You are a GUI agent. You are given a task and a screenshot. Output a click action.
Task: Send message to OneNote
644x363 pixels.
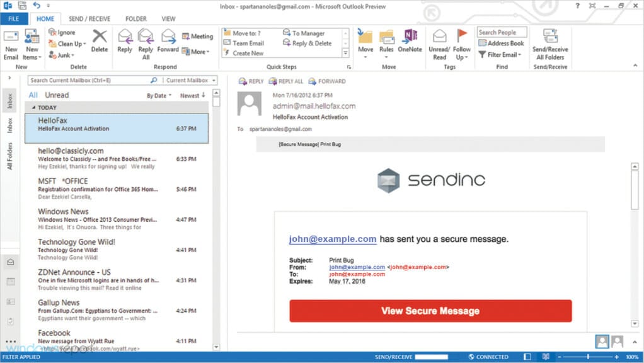410,41
